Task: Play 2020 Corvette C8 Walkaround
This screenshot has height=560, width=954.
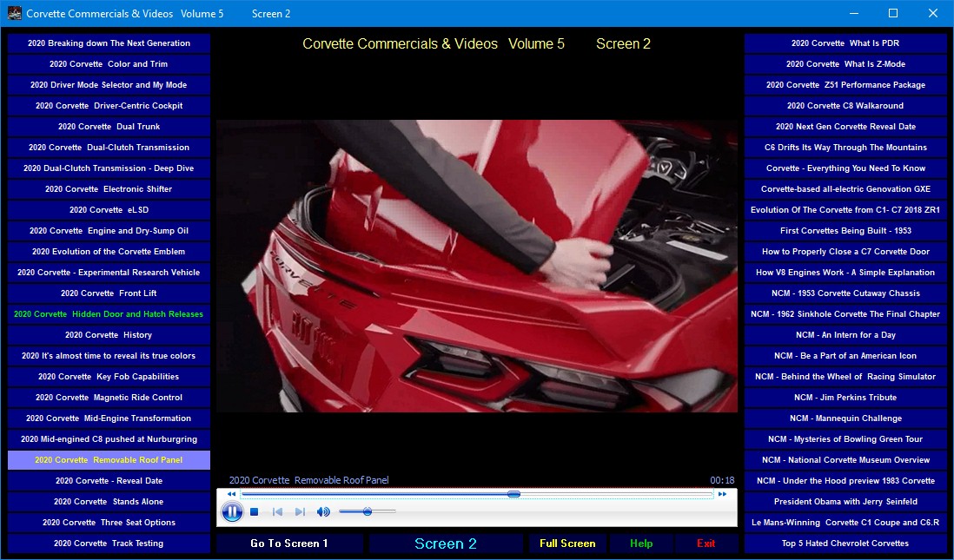Action: point(845,106)
